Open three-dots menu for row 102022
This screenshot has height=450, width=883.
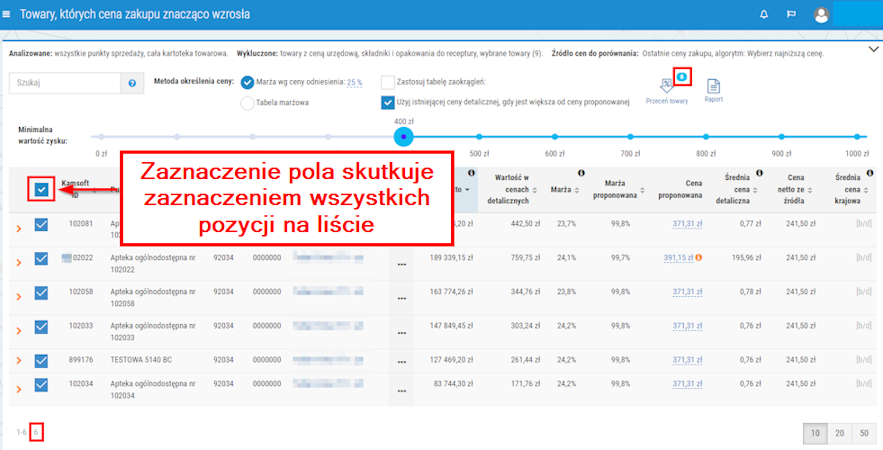(402, 265)
